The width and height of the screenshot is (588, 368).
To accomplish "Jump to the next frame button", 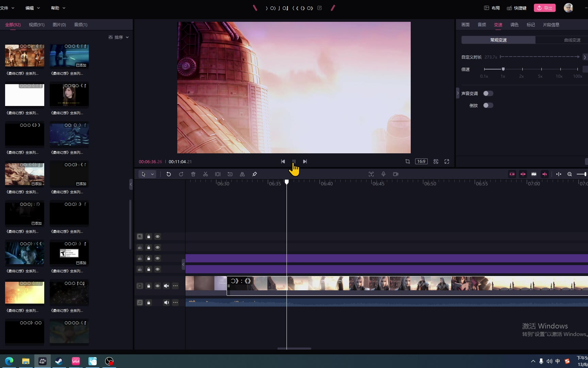I will coord(305,162).
